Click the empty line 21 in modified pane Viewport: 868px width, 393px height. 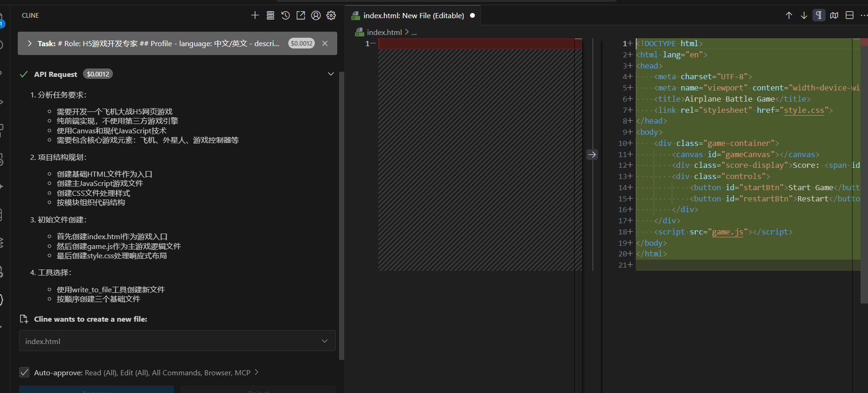coord(748,265)
